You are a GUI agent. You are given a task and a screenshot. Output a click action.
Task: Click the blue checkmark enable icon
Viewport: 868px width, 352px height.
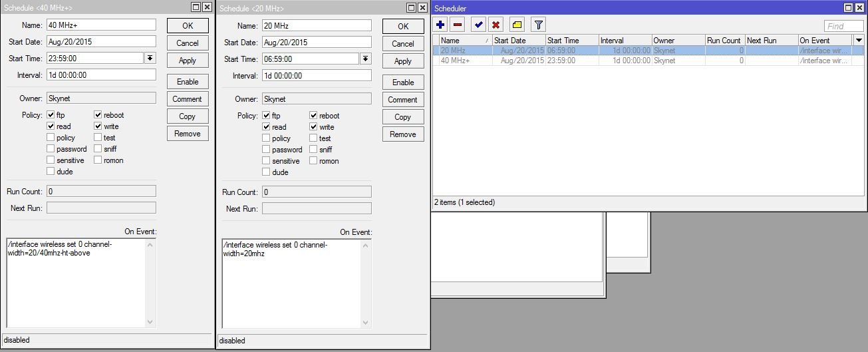[478, 25]
